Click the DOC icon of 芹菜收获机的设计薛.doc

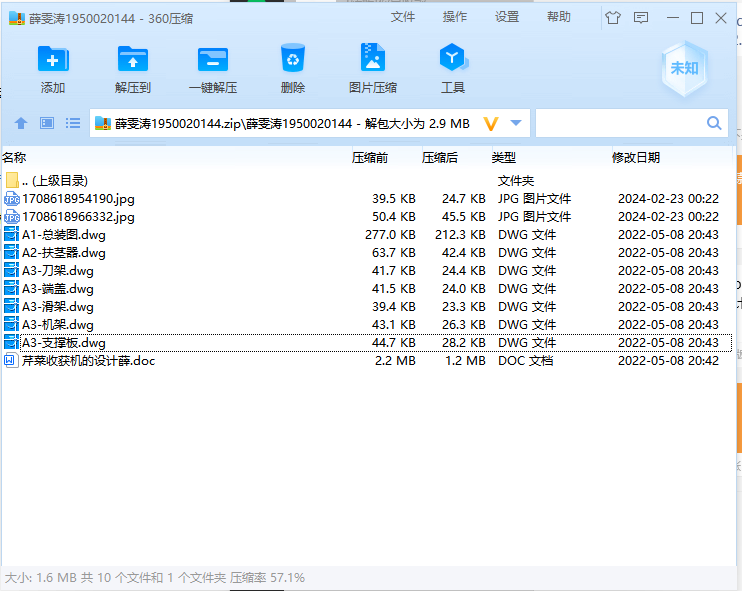10,361
